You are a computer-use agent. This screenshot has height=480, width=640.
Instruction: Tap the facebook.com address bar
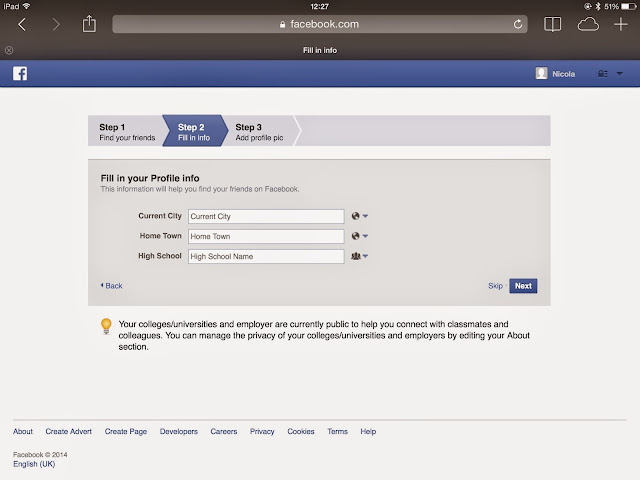[320, 24]
